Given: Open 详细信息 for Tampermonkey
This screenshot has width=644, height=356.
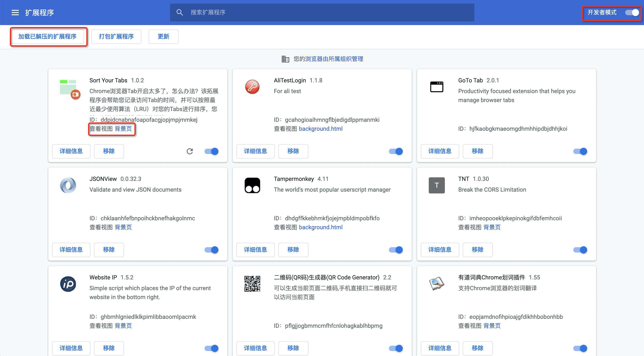Looking at the screenshot, I should [255, 250].
